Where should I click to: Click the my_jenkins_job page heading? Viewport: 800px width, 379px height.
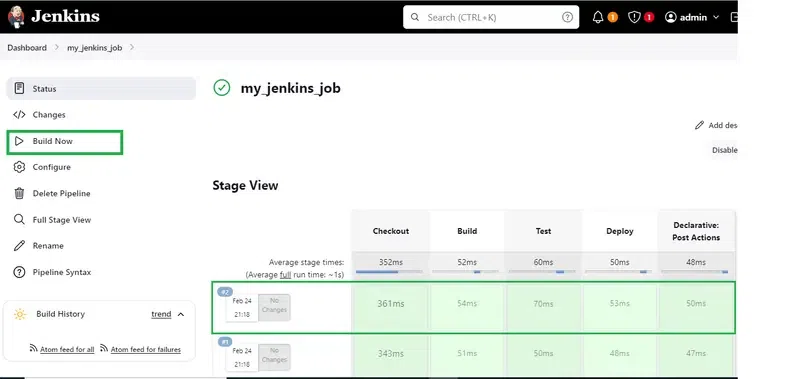[x=290, y=88]
